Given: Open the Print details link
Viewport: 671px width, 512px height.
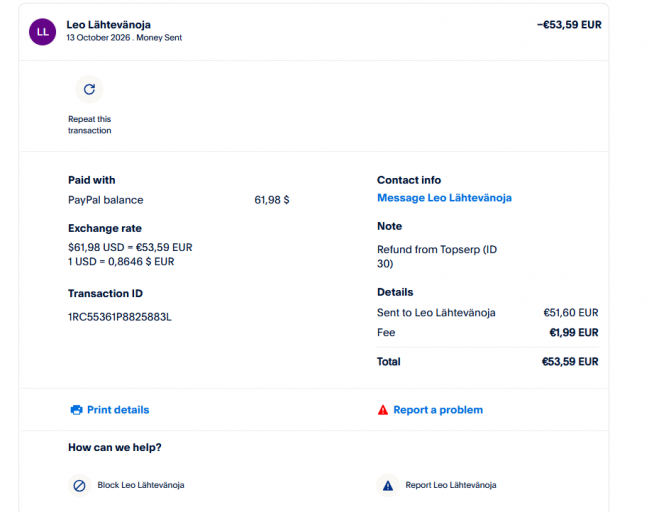Looking at the screenshot, I should click(x=118, y=410).
